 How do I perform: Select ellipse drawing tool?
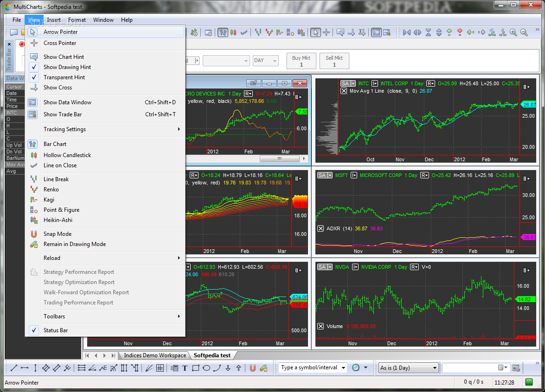[x=206, y=368]
